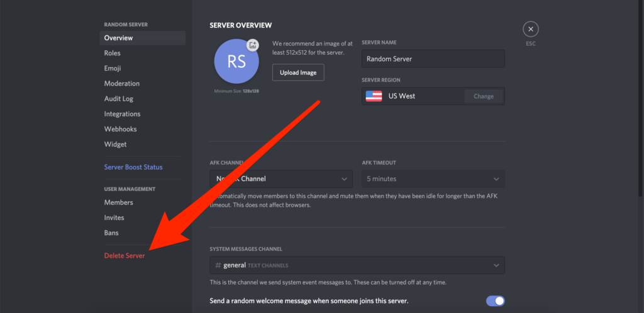Click the Server Name input field
This screenshot has width=644, height=313.
point(433,59)
